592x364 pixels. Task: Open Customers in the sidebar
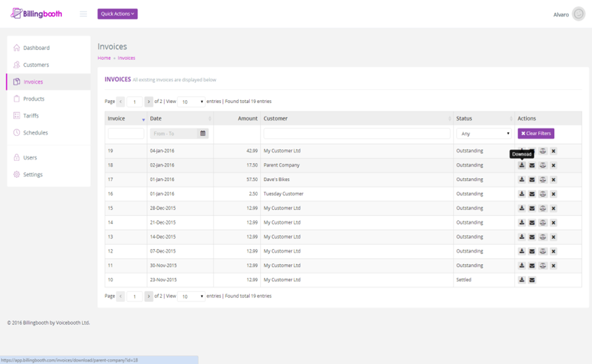coord(36,65)
